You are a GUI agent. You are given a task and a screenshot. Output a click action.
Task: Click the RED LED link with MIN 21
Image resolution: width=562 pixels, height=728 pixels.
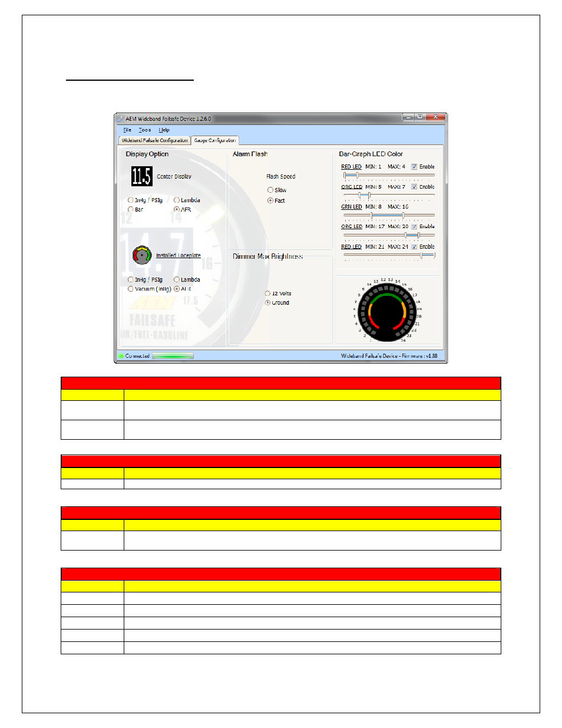pos(351,247)
